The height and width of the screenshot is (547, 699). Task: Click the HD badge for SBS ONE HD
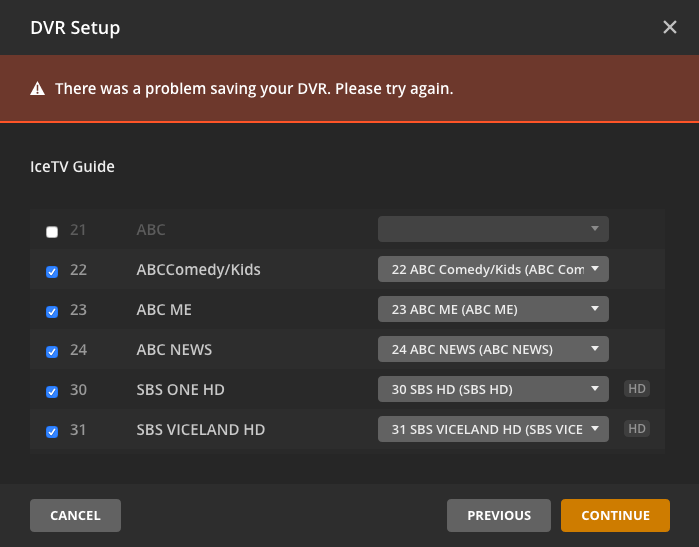(x=637, y=389)
